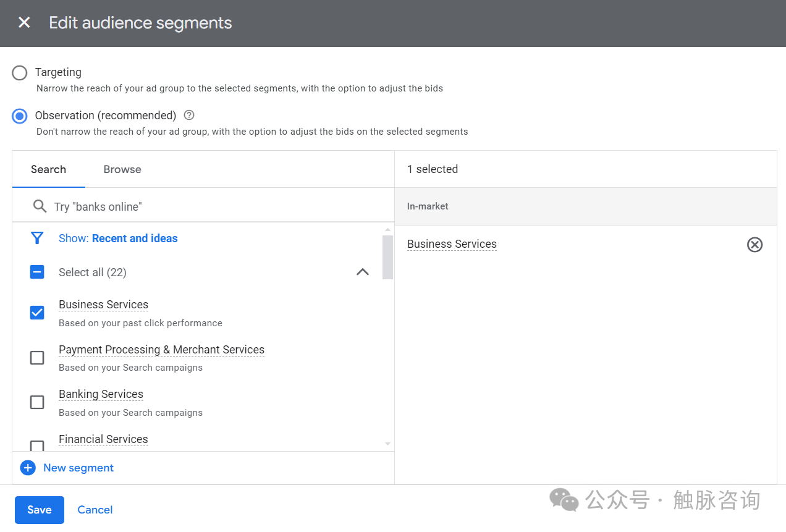Click the help icon beside Observation (recommended)
Image resolution: width=786 pixels, height=532 pixels.
[x=190, y=115]
